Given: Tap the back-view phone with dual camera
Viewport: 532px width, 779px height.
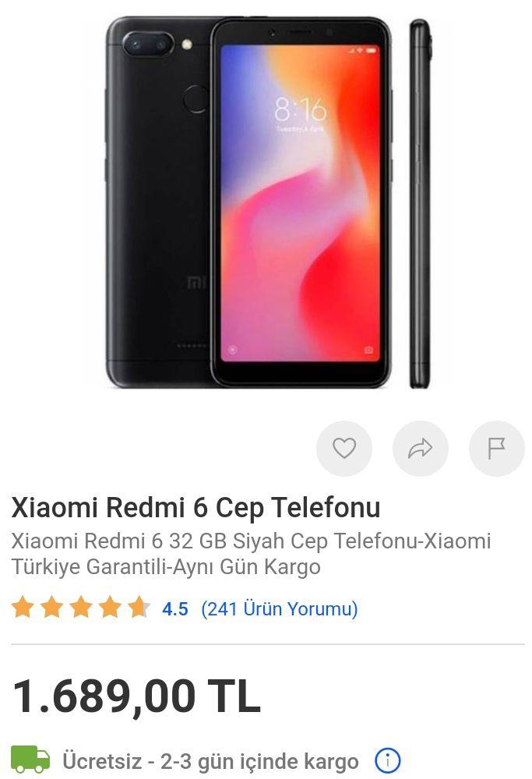Looking at the screenshot, I should coord(158,203).
